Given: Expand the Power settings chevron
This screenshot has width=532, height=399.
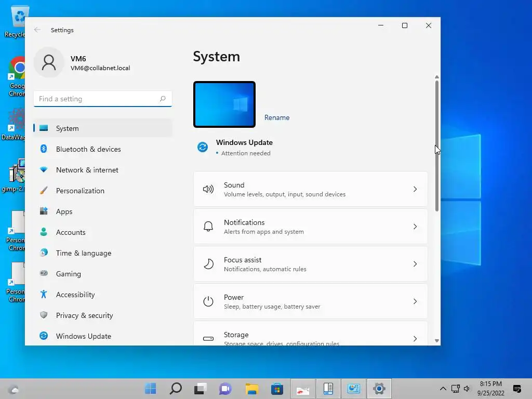Looking at the screenshot, I should 415,301.
